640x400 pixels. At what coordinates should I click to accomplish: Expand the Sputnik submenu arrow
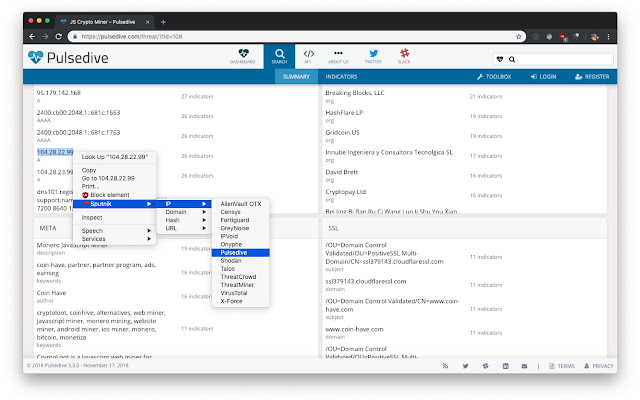[x=149, y=204]
